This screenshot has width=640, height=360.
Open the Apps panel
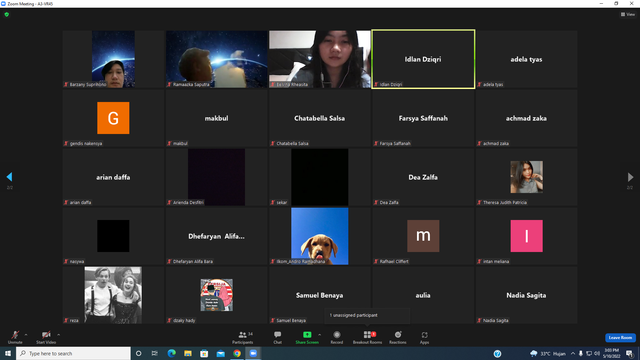(x=424, y=337)
